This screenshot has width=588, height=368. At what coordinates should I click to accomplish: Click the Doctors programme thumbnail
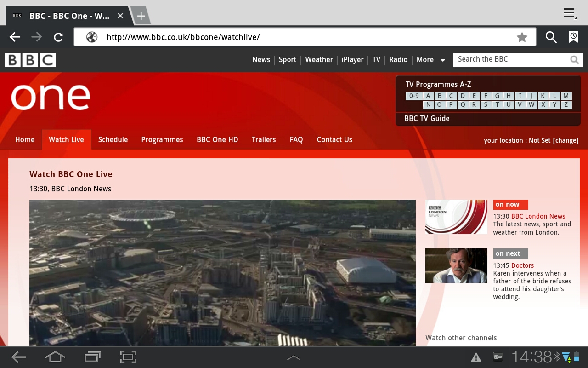pyautogui.click(x=456, y=265)
